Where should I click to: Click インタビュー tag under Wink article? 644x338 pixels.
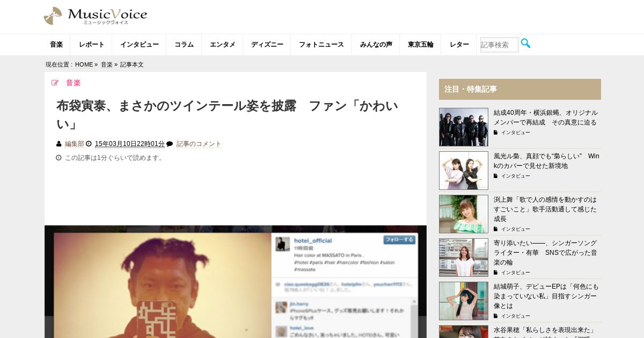coord(515,176)
